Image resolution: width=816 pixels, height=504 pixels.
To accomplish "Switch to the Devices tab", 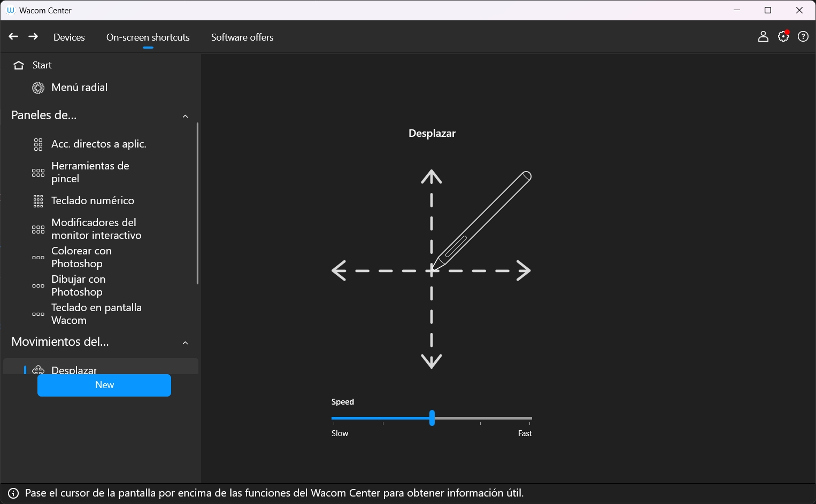I will (69, 37).
